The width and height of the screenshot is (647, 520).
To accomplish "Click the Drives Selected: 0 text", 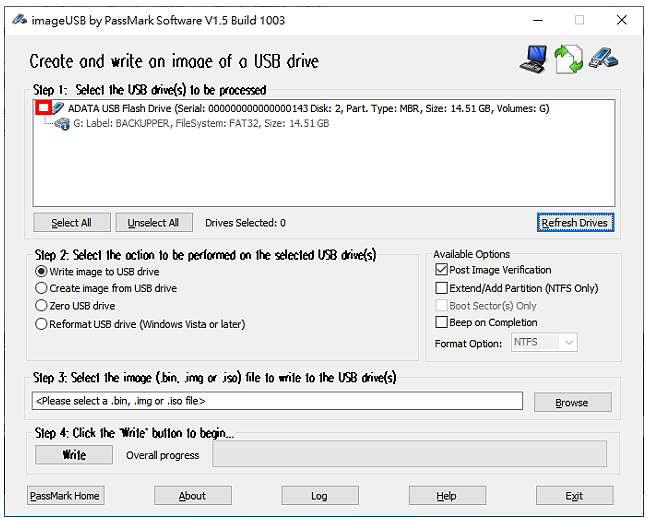I will pos(246,223).
